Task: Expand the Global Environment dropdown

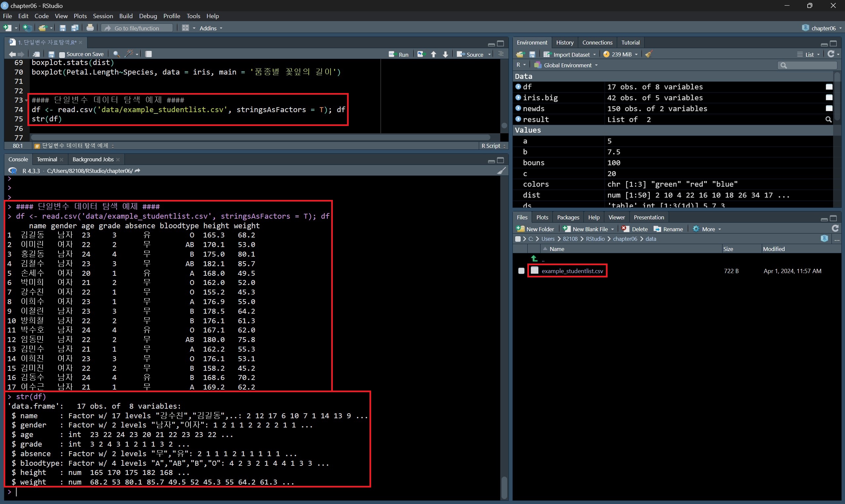Action: click(567, 65)
